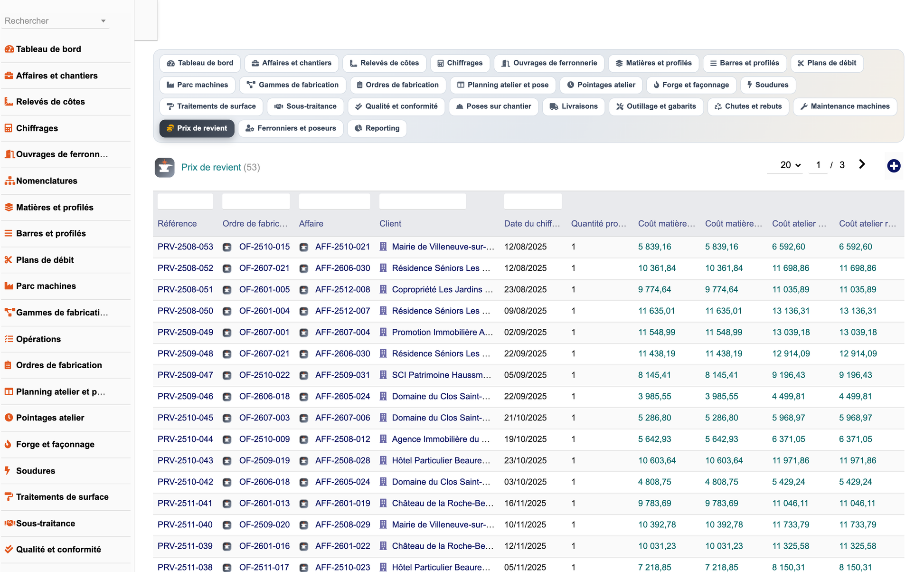Click the Chiffrages calculator icon in sidebar
The image size is (924, 572).
click(9, 128)
